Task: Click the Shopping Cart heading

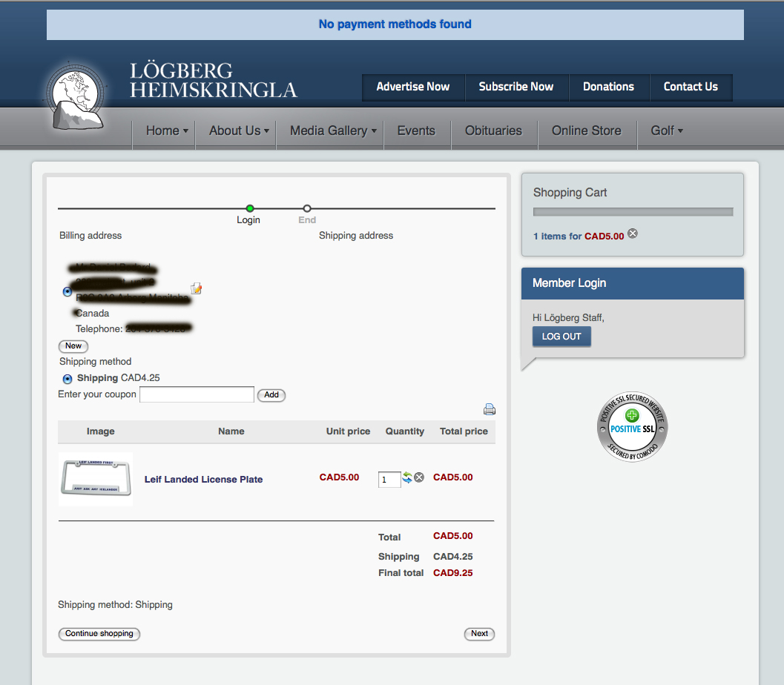Action: [570, 192]
